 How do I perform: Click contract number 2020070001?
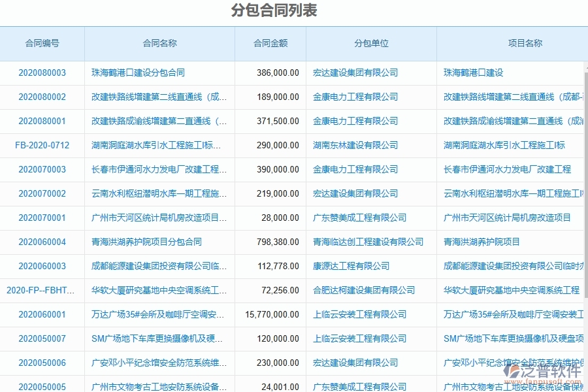coord(43,218)
